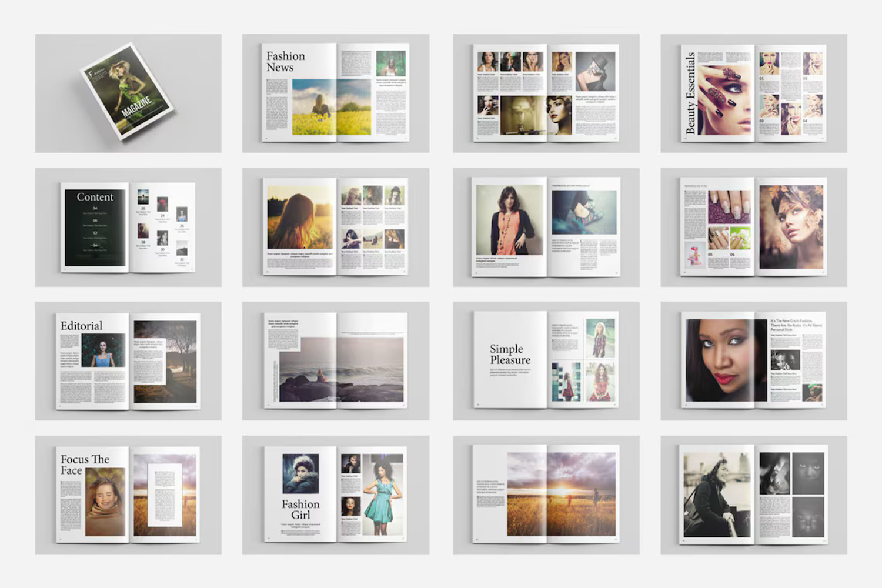Click the Fashion News headline text
882x588 pixels.
click(x=286, y=62)
